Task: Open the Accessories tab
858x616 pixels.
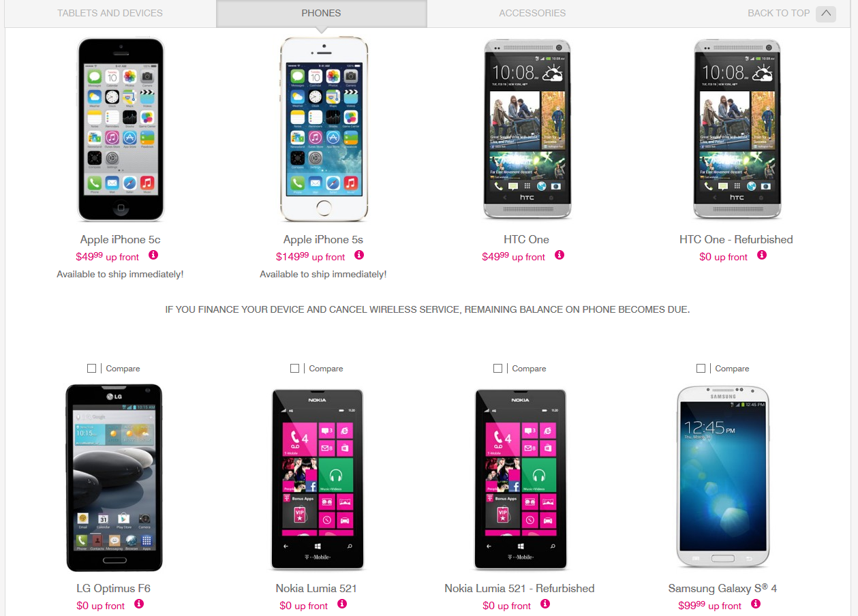Action: [532, 13]
